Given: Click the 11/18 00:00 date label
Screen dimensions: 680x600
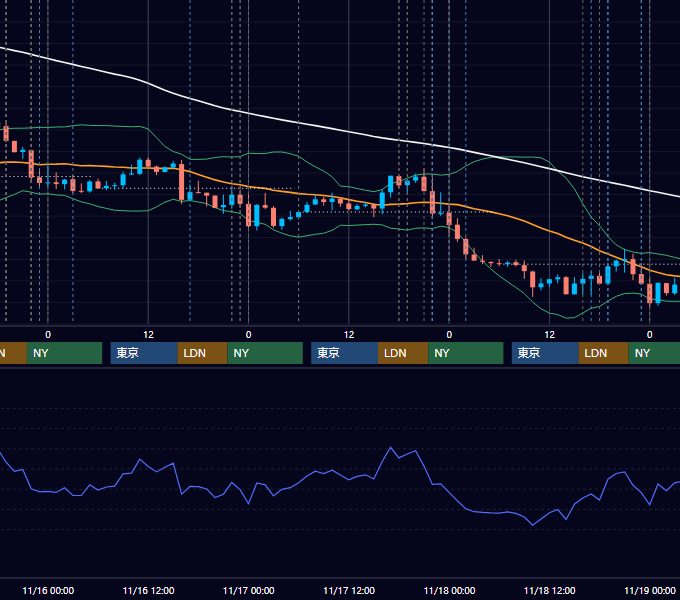Looking at the screenshot, I should pyautogui.click(x=449, y=590).
